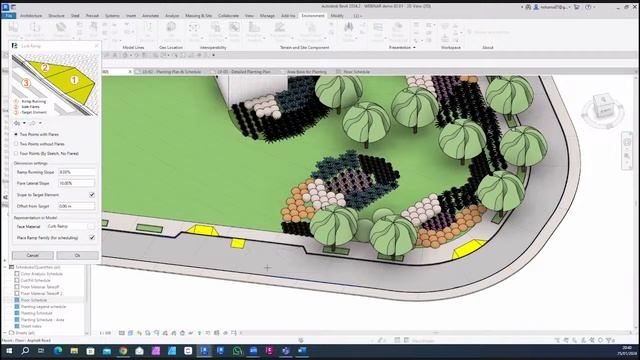
Task: Click the active Revit taskbar icon
Action: [x=204, y=351]
